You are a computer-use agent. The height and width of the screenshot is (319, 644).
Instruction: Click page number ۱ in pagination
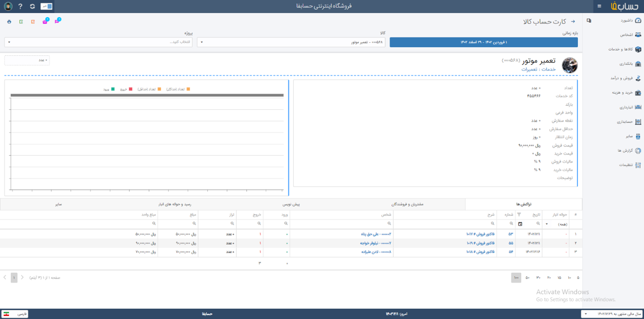pos(14,278)
